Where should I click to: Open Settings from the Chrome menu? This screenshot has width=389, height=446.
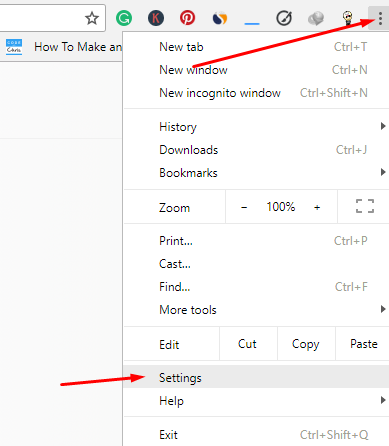(x=256, y=378)
